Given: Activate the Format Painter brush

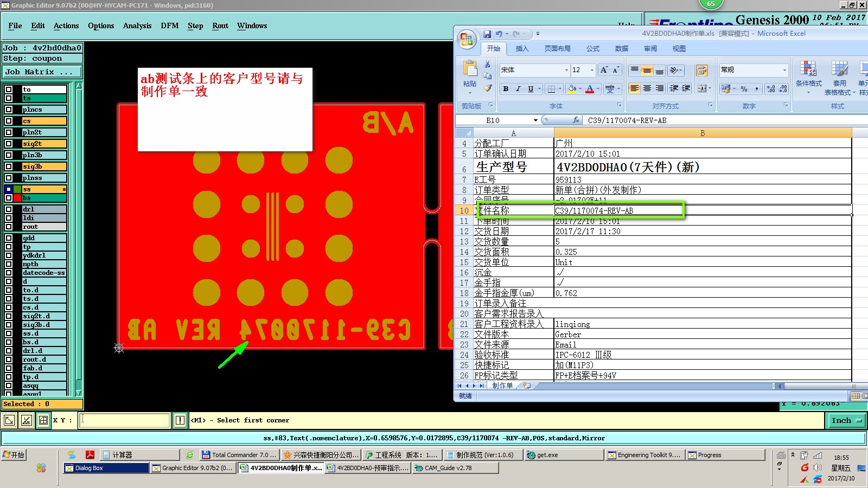Looking at the screenshot, I should 488,87.
